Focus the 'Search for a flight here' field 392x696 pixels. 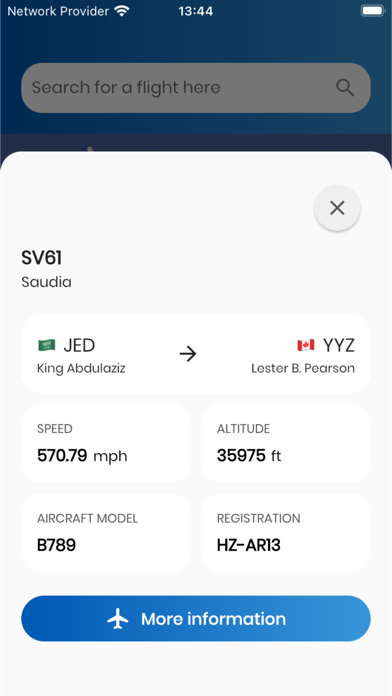[x=196, y=87]
